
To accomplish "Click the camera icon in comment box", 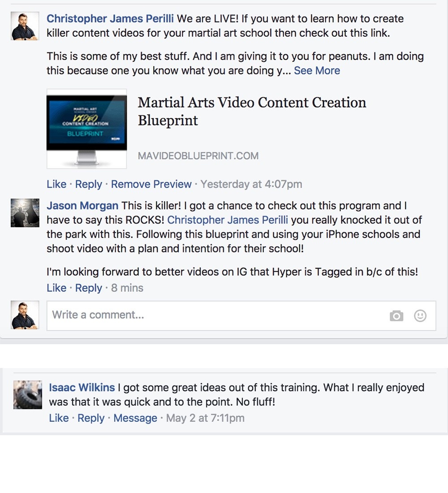I will click(396, 316).
